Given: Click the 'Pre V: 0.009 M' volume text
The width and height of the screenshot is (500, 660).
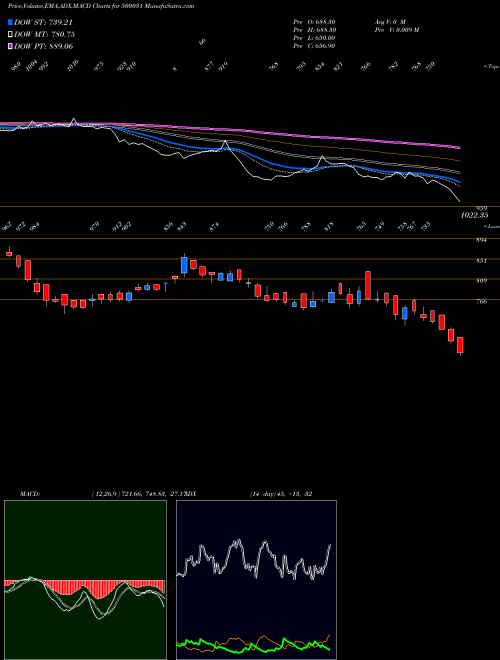Looking at the screenshot, I should 396,29.
